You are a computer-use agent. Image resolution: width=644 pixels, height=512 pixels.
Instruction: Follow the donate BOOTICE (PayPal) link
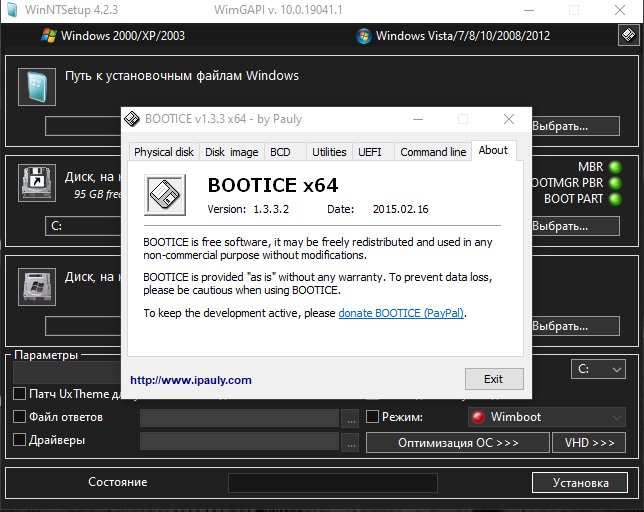(401, 313)
